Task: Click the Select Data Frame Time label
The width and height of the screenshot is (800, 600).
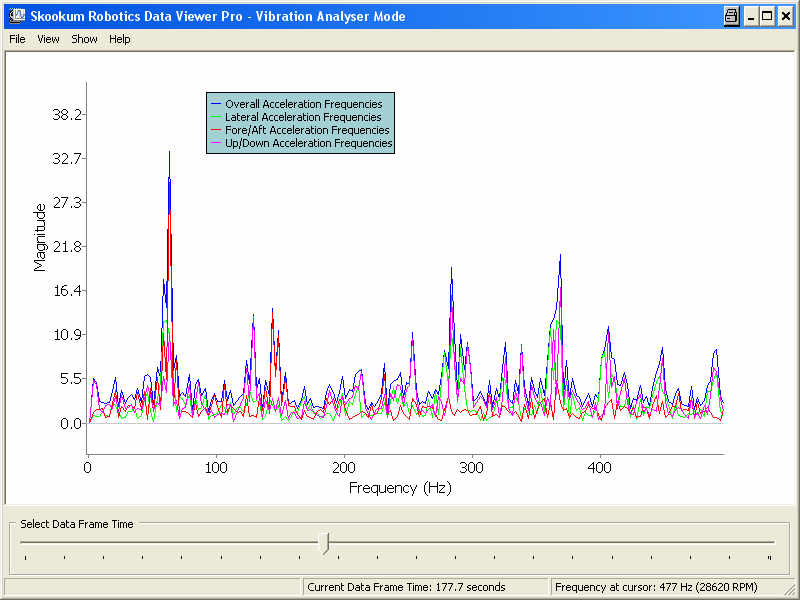Action: [x=77, y=524]
